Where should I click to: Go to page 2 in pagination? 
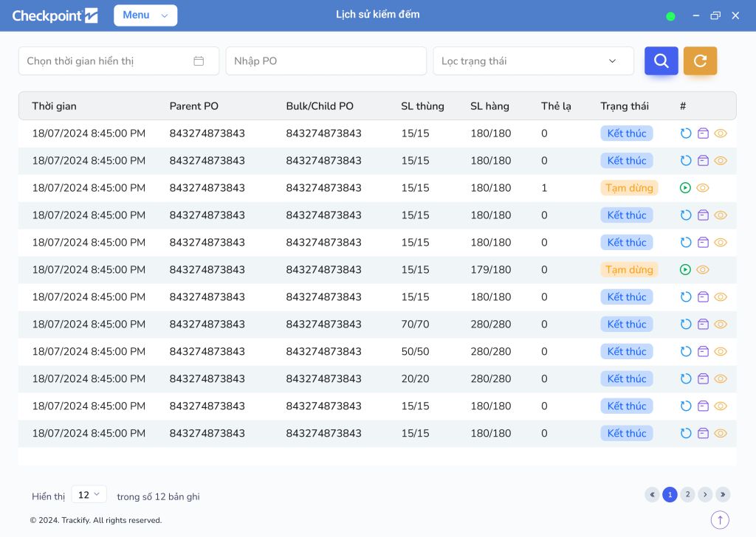click(x=687, y=495)
